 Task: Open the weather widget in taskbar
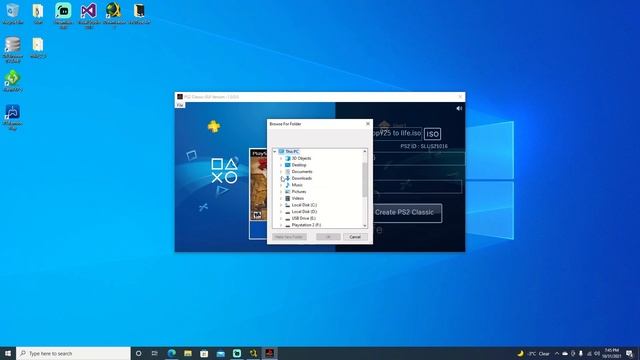tap(534, 353)
